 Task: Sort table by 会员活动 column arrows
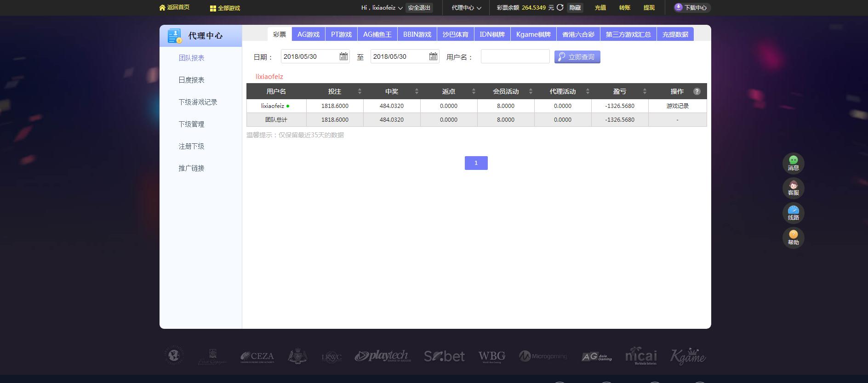531,91
